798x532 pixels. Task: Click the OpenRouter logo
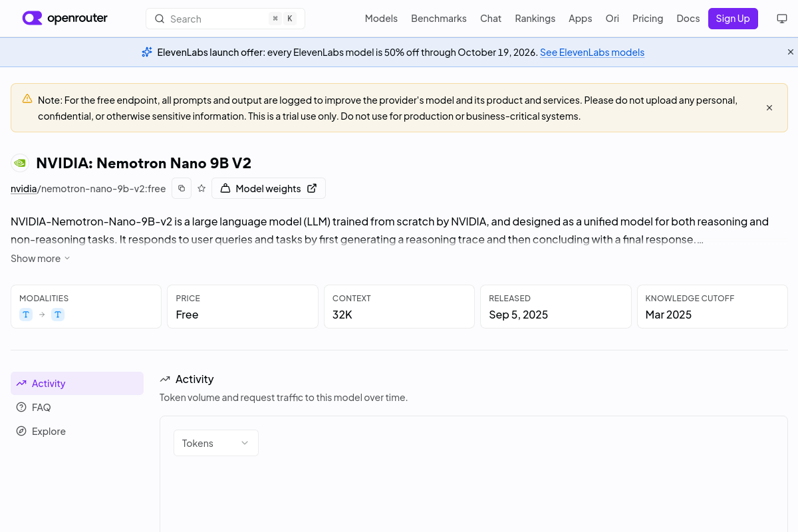65,19
